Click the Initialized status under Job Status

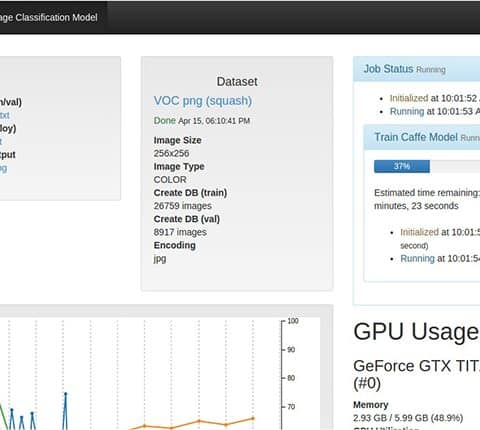pyautogui.click(x=409, y=98)
